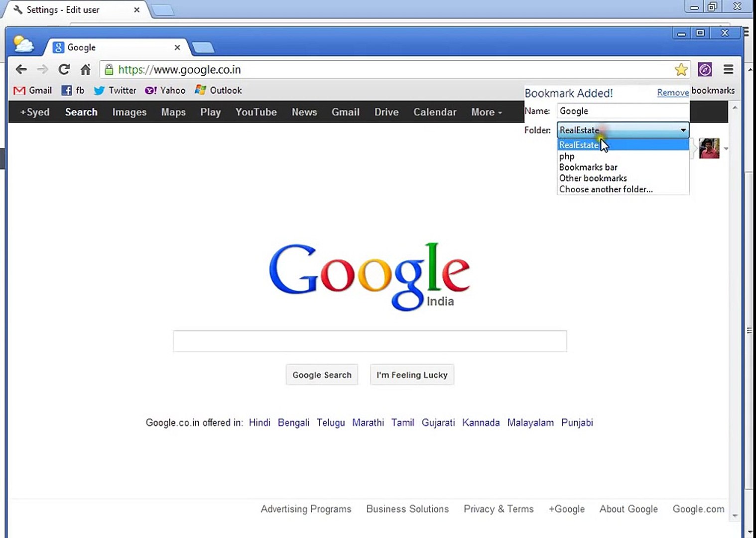Open the purple extension icon in toolbar
Image resolution: width=756 pixels, height=538 pixels.
pyautogui.click(x=705, y=70)
